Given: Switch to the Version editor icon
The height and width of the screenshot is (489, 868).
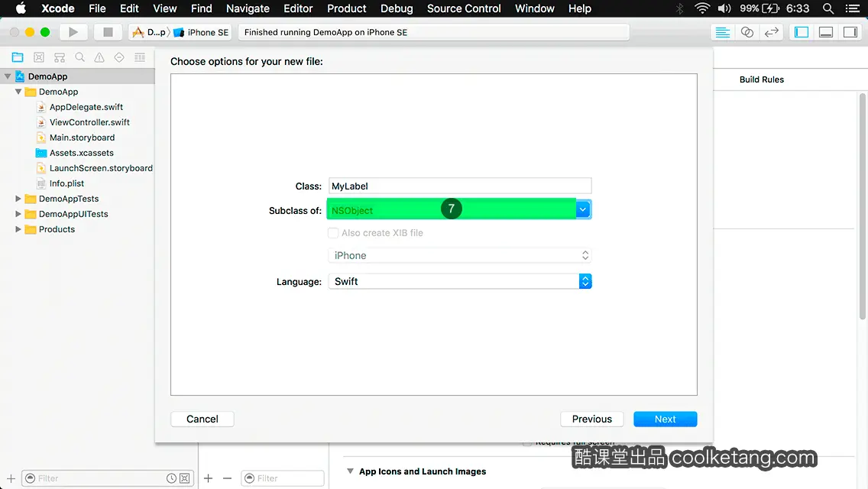Looking at the screenshot, I should coord(771,32).
